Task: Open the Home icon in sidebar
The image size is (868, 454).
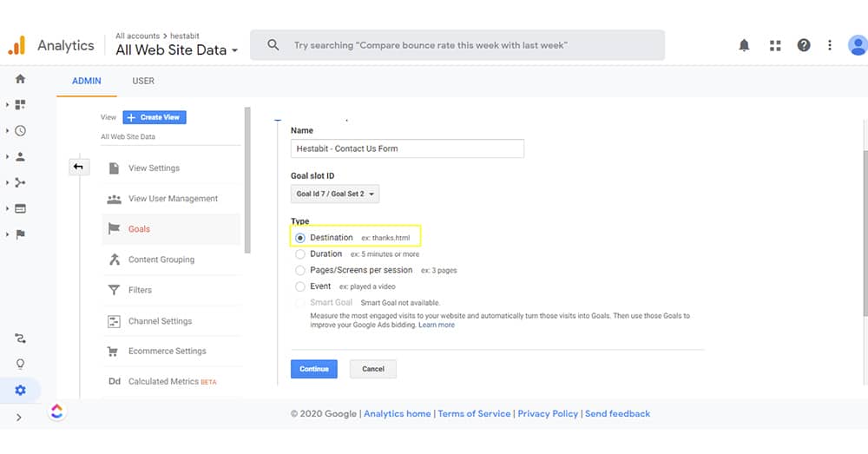Action: click(x=21, y=79)
